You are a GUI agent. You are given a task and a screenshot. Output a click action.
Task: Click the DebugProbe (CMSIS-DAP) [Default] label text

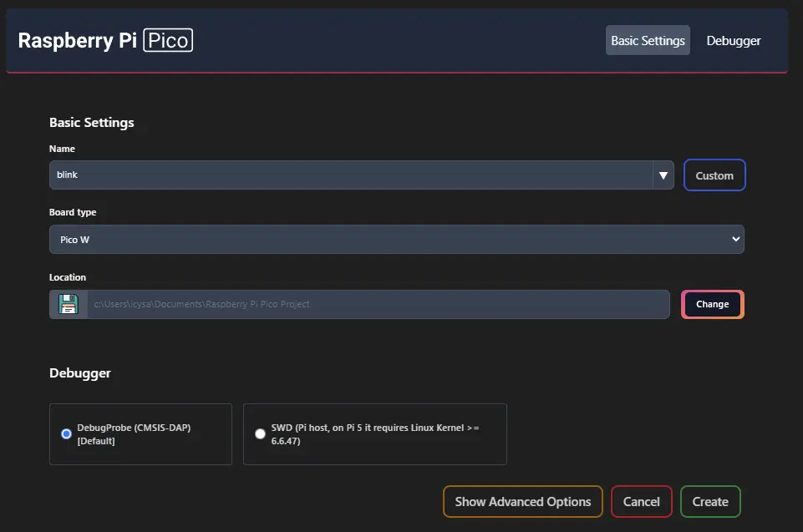pos(134,434)
